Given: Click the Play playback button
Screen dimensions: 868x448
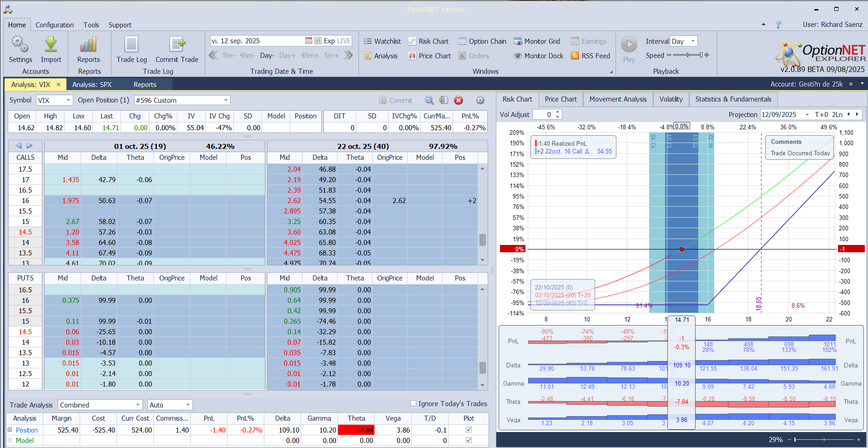Looking at the screenshot, I should tap(629, 45).
